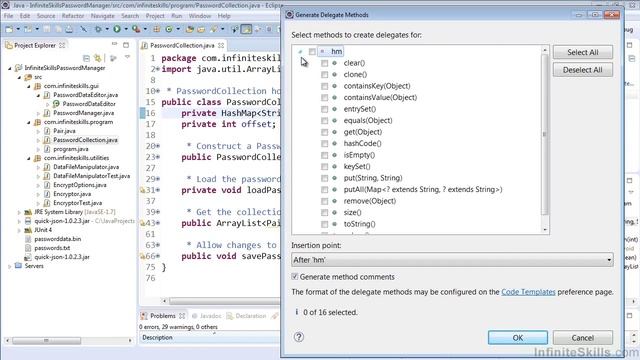Viewport: 640px width, 360px height.
Task: Check the get(Object) checkbox
Action: tap(324, 132)
